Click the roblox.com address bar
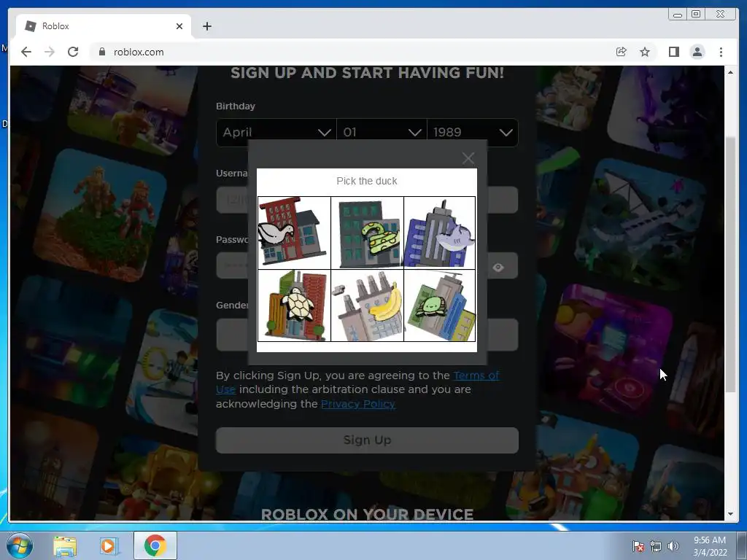The height and width of the screenshot is (560, 747). click(x=352, y=52)
